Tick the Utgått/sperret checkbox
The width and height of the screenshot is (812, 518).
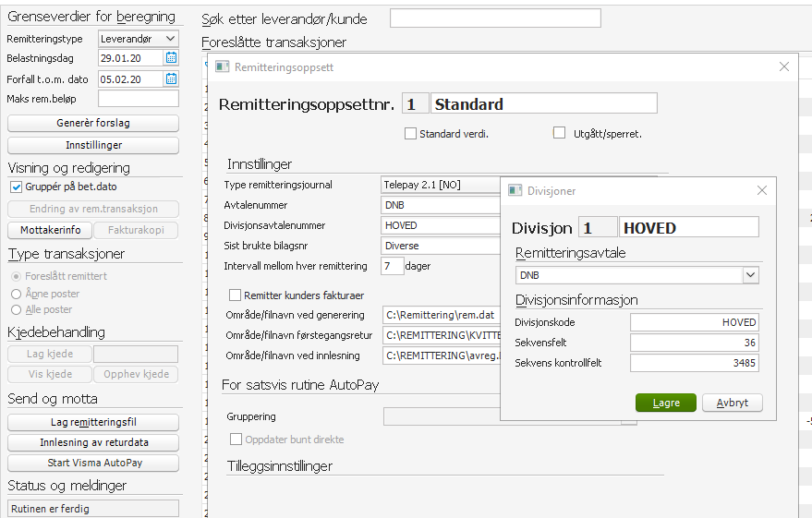click(559, 133)
